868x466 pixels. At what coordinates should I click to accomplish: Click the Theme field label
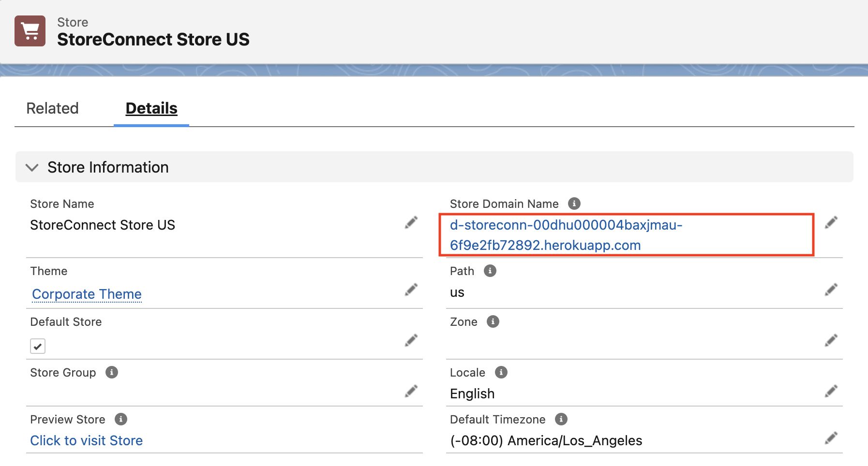[49, 271]
